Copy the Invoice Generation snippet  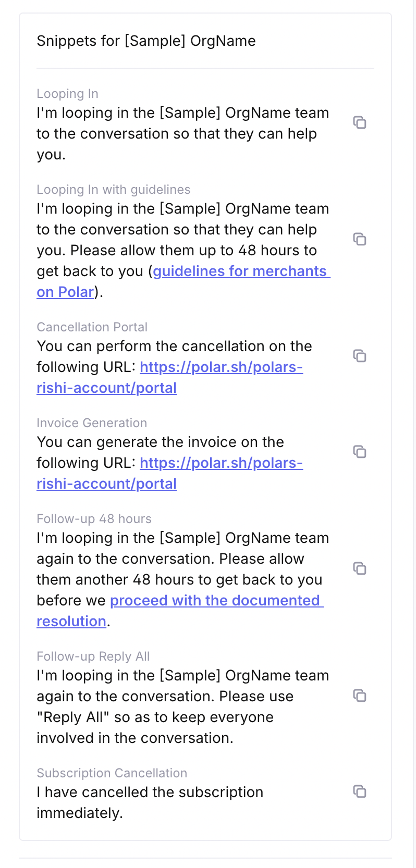(x=360, y=452)
